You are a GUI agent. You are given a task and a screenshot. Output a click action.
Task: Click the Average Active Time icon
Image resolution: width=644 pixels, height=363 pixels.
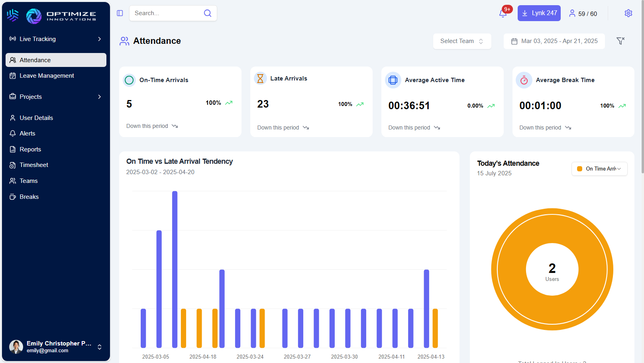(x=393, y=80)
